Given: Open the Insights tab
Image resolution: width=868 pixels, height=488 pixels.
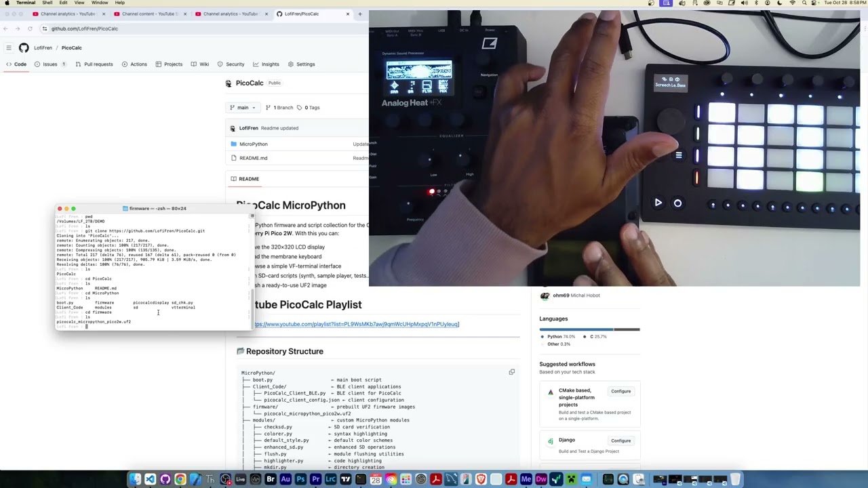Looking at the screenshot, I should pos(265,64).
